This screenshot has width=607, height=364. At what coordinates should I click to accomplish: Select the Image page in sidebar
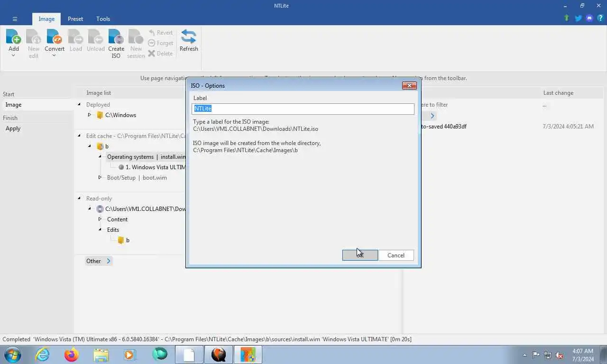click(37, 105)
